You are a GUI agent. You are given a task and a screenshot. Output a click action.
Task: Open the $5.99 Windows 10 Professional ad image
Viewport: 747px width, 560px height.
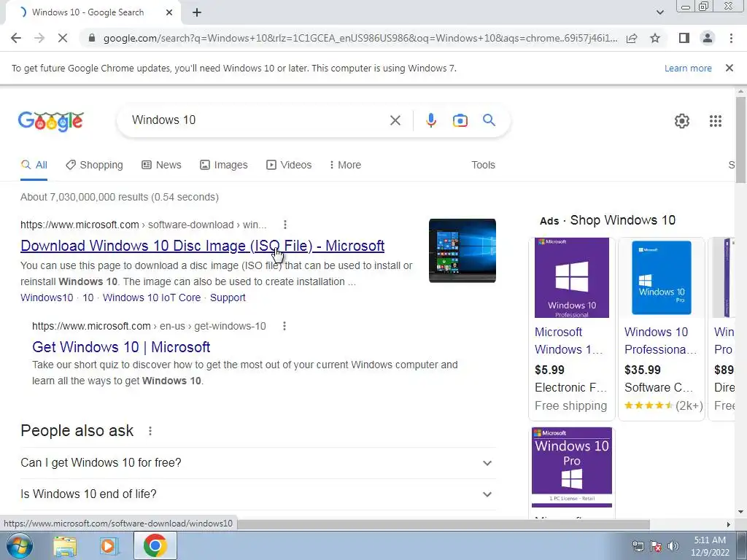[572, 278]
